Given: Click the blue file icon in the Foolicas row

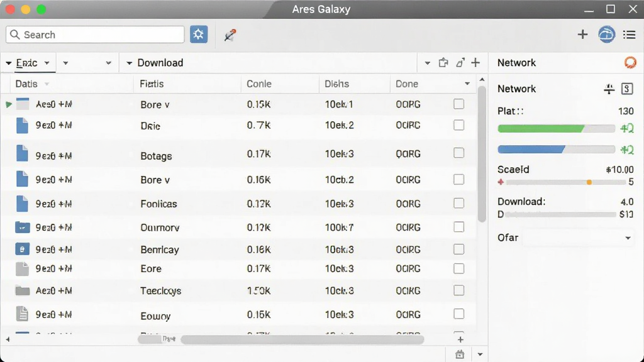Looking at the screenshot, I should click(22, 204).
